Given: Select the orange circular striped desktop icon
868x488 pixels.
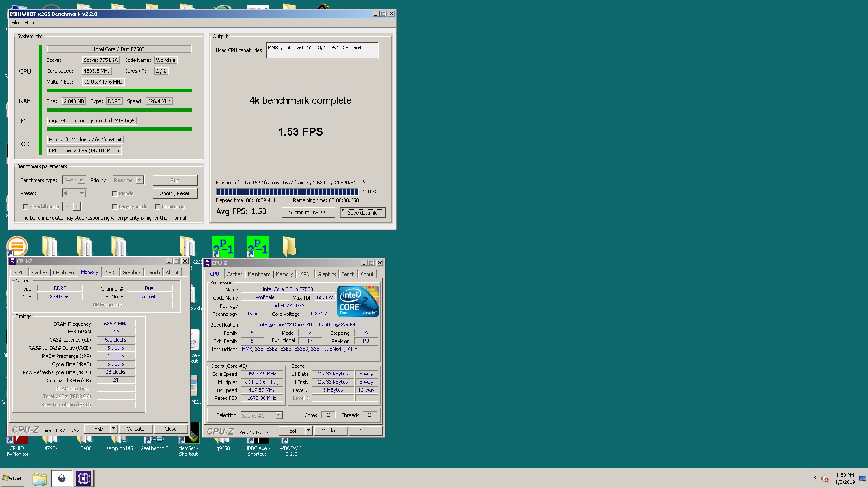Looking at the screenshot, I should 17,247.
